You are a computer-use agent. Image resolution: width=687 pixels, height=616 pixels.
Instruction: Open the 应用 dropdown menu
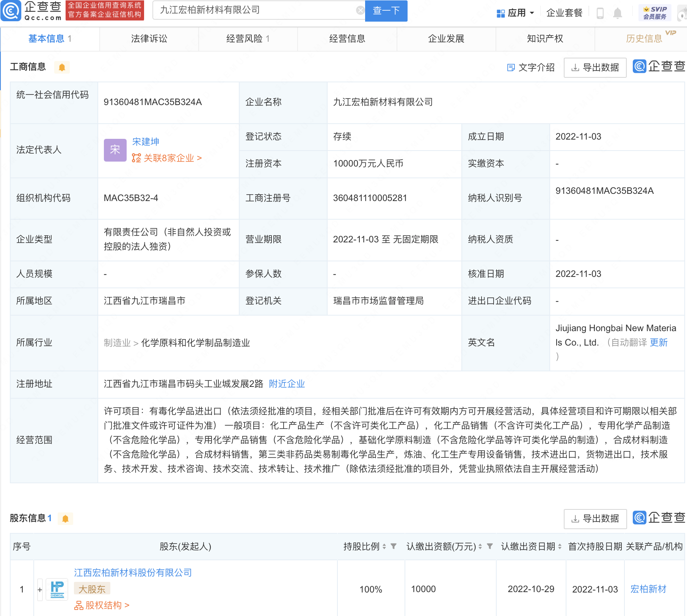(x=516, y=13)
